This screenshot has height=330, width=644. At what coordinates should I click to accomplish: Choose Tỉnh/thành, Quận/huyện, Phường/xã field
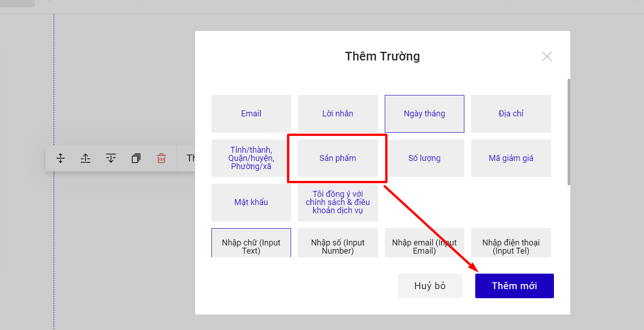[x=251, y=158]
